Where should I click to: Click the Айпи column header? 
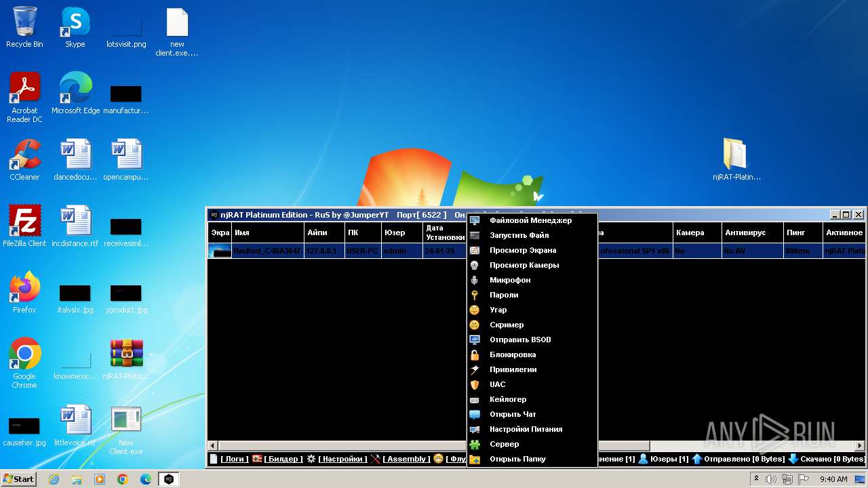324,232
